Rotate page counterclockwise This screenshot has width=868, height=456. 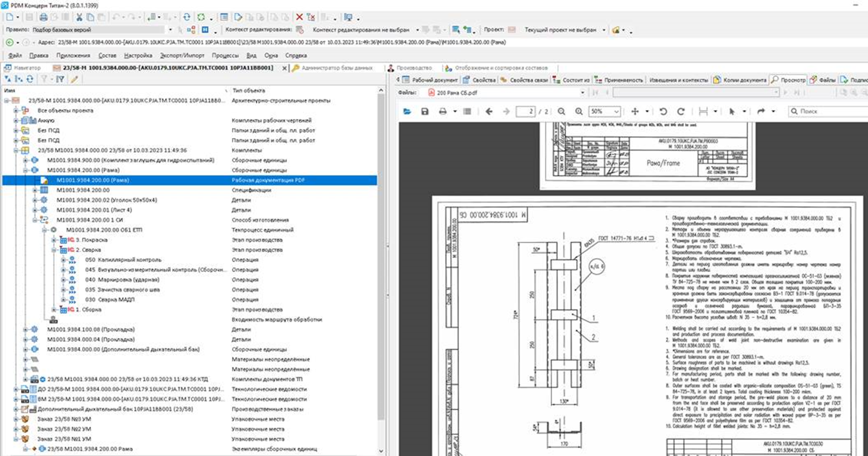click(x=664, y=112)
